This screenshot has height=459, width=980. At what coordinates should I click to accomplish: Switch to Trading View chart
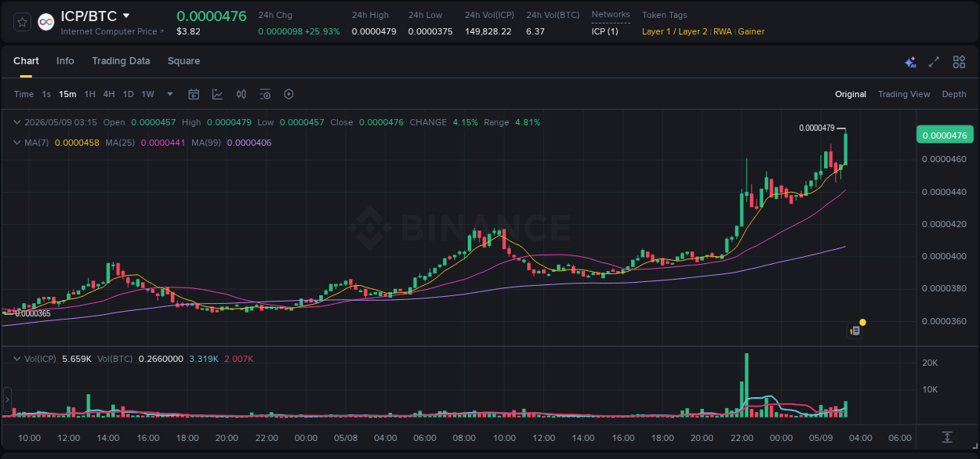(x=904, y=94)
